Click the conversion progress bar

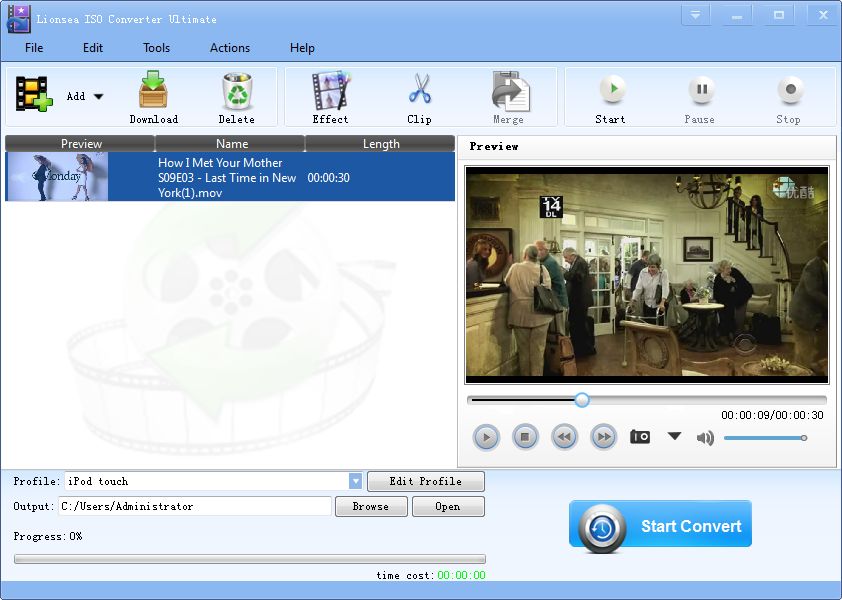pos(250,559)
